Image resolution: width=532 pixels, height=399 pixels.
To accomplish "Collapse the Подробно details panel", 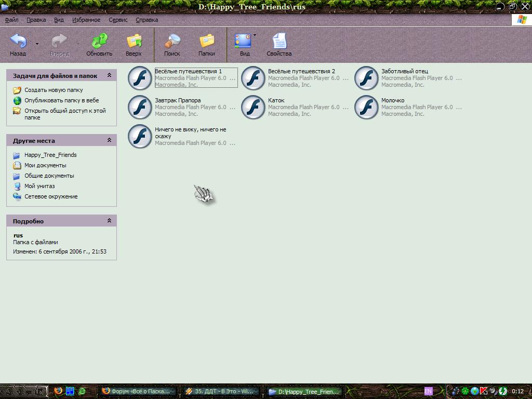I will [109, 221].
